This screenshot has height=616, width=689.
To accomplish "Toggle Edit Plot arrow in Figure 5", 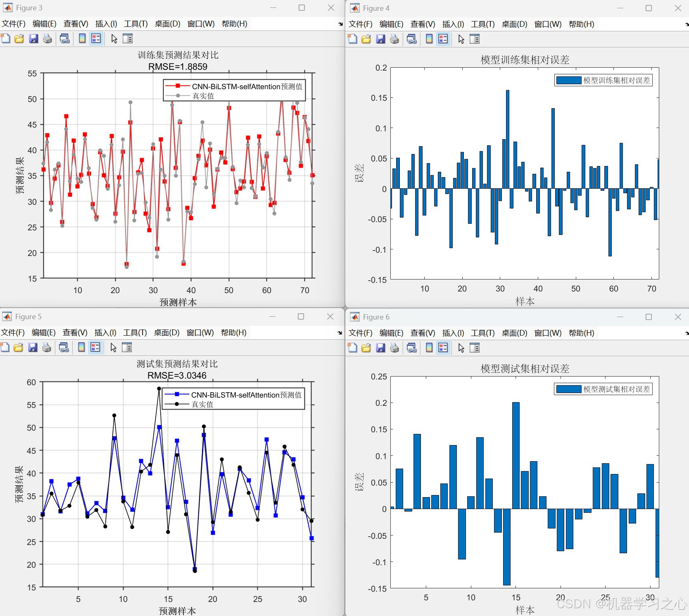I will coord(114,348).
